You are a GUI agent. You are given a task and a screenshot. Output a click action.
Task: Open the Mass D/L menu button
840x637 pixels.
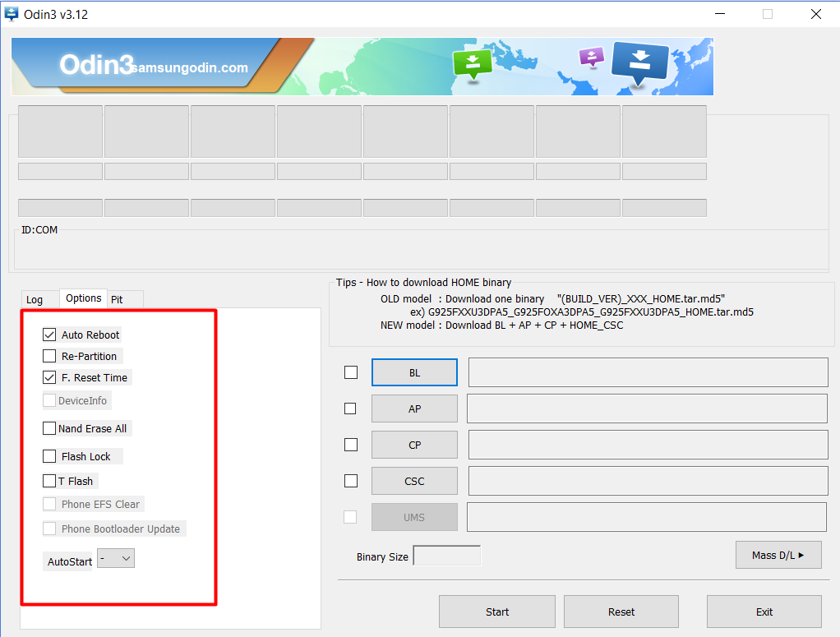click(x=778, y=555)
